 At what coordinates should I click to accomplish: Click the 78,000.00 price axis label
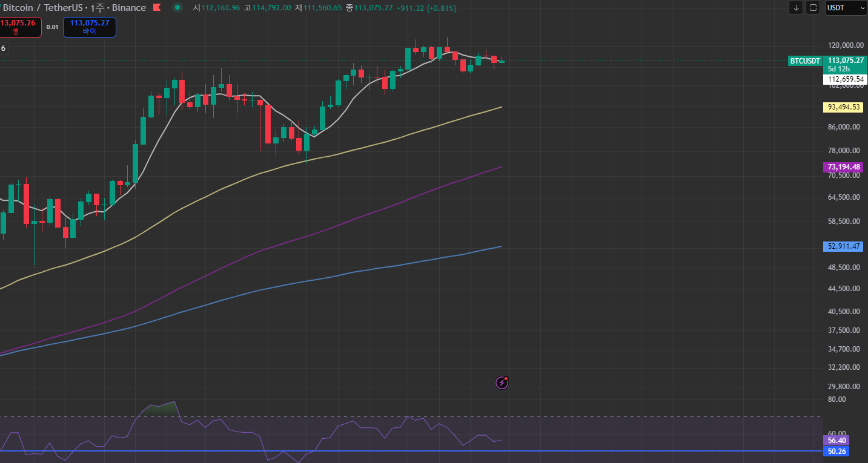pos(844,151)
